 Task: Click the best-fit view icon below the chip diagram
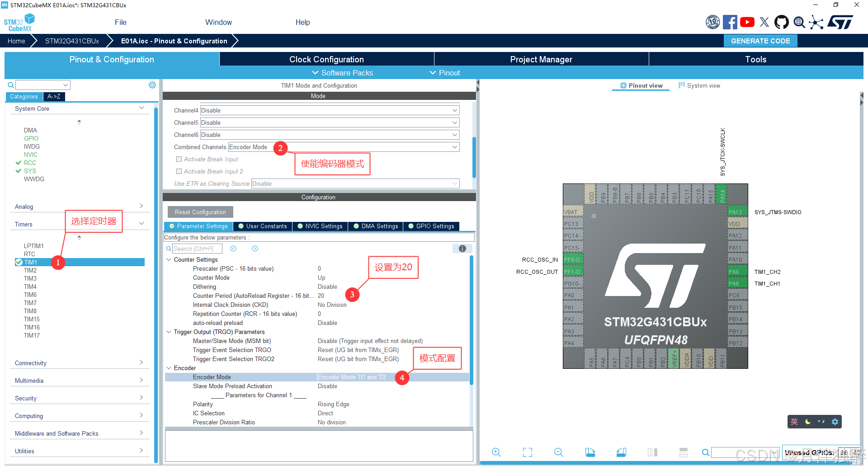[527, 452]
